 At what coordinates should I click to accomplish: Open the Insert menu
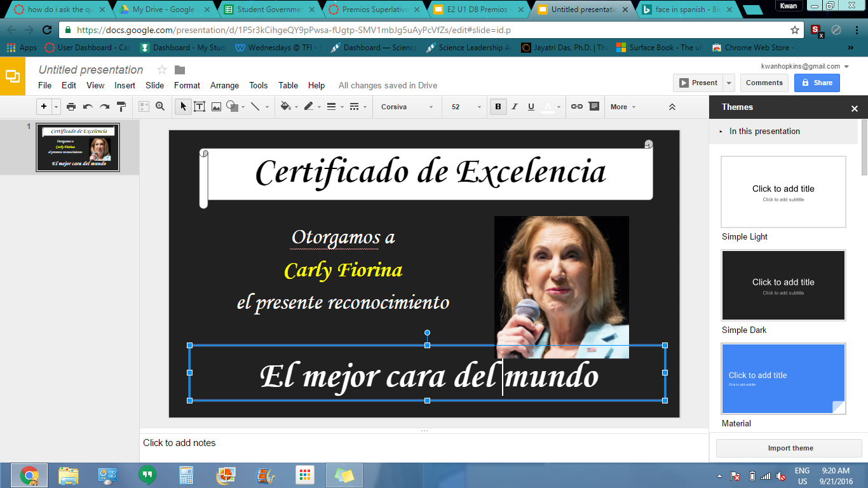(x=125, y=85)
